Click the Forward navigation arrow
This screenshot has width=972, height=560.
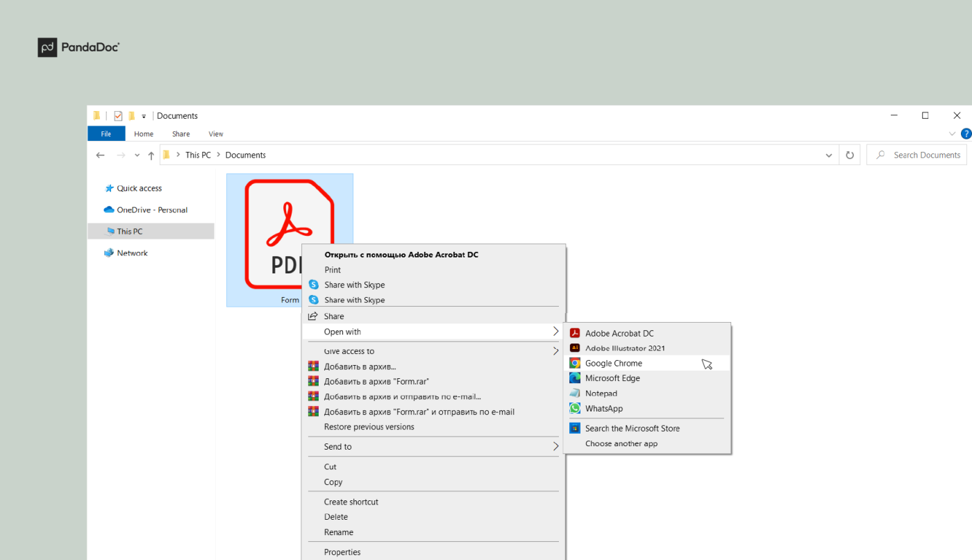tap(121, 155)
